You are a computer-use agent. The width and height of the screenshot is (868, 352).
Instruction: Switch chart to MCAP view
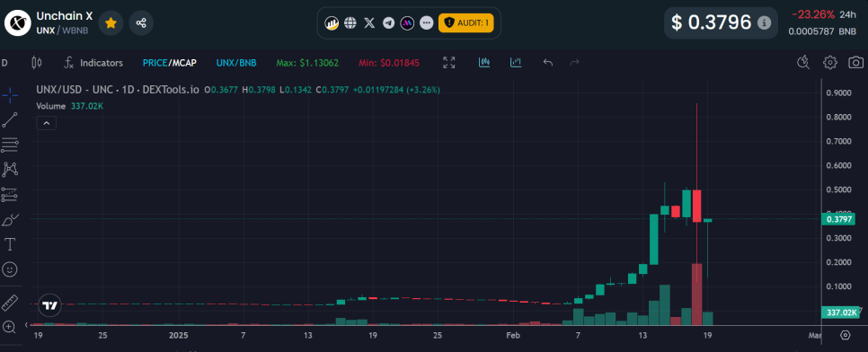tap(183, 63)
